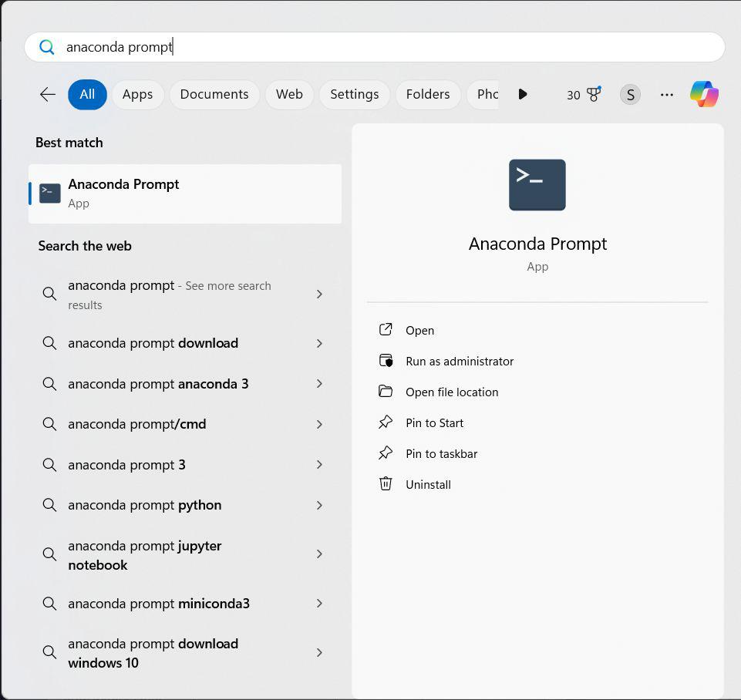Expand the 'anaconda prompt download' suggestion chevron
Image resolution: width=741 pixels, height=700 pixels.
coord(319,343)
